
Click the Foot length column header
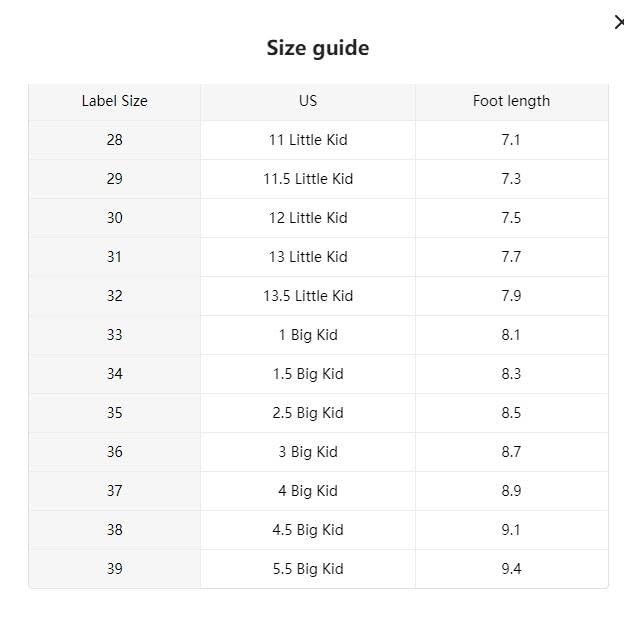tap(511, 101)
